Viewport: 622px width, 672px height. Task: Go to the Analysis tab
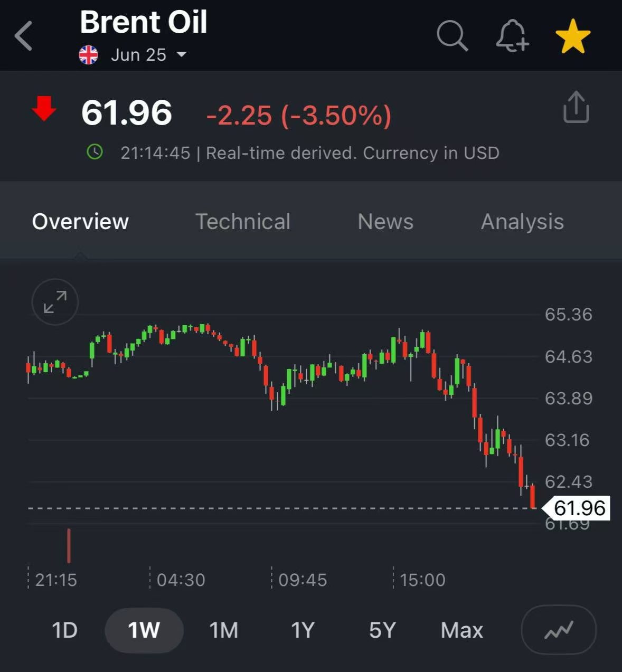click(x=522, y=222)
